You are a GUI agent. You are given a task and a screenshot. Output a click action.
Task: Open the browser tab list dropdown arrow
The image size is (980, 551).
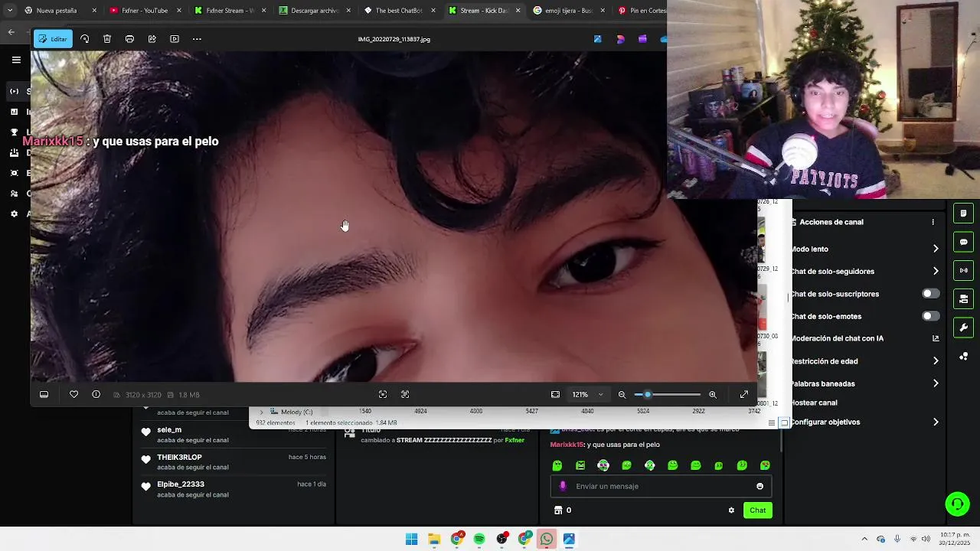(x=9, y=11)
